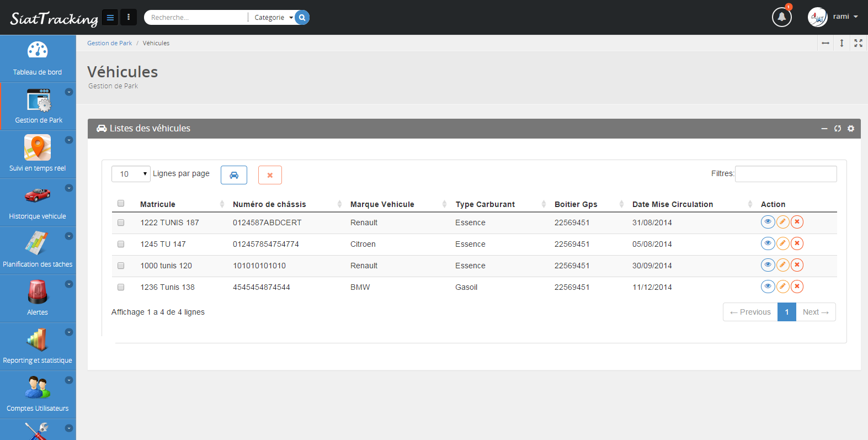Image resolution: width=868 pixels, height=440 pixels.
Task: Click horizontal expand arrows icon
Action: tap(826, 43)
